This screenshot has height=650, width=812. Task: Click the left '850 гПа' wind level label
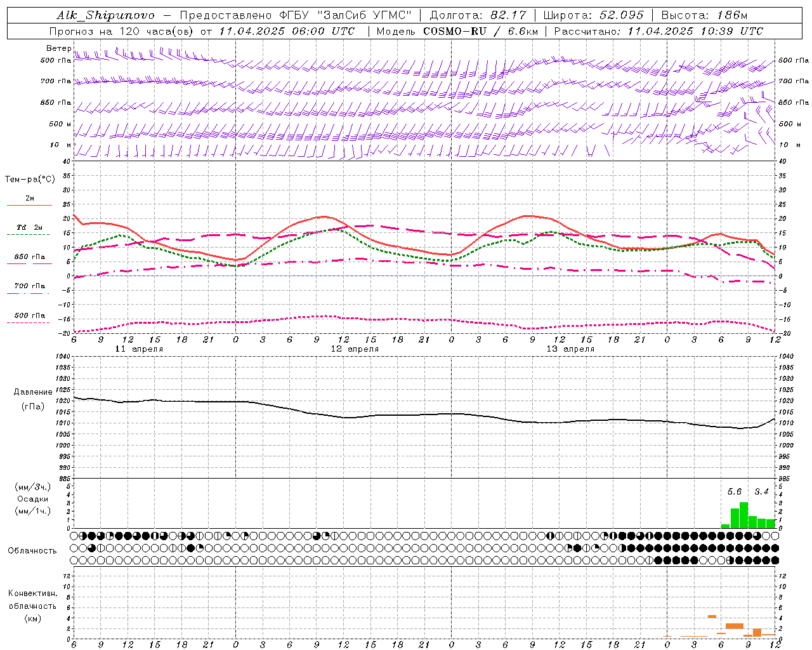point(56,102)
